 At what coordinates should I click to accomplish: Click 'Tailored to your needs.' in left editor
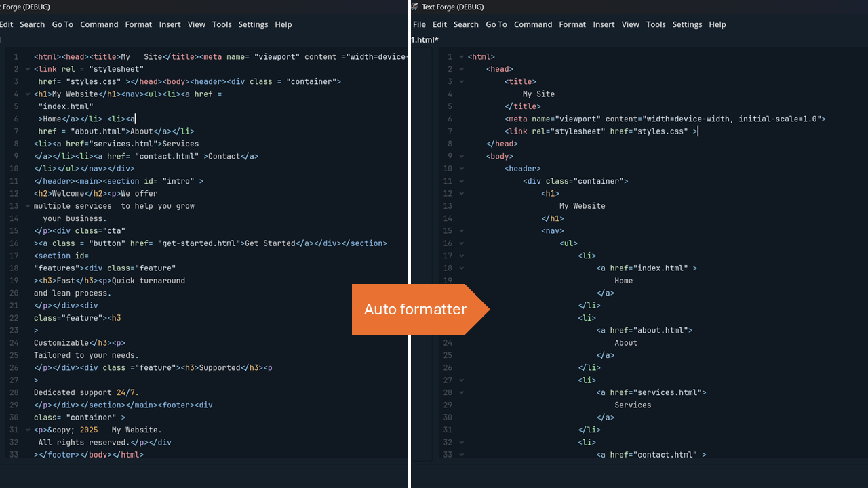coord(86,355)
